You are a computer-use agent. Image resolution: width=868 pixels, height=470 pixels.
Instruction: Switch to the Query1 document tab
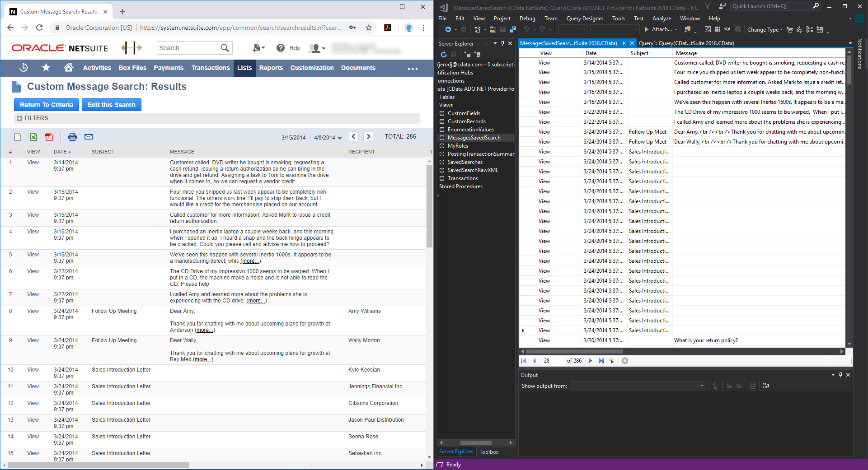pyautogui.click(x=686, y=43)
